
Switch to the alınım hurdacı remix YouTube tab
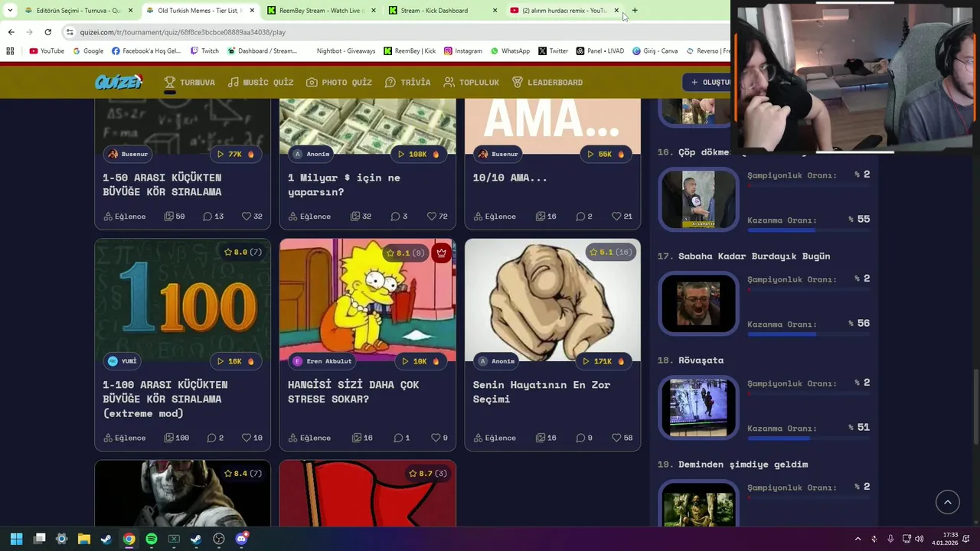pyautogui.click(x=563, y=11)
